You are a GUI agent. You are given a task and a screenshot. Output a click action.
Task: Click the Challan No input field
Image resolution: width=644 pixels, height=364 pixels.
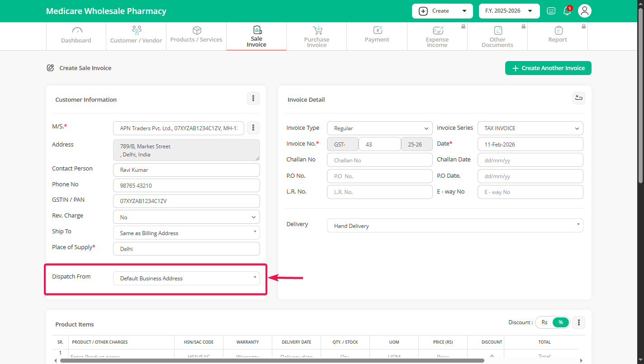[x=379, y=160]
